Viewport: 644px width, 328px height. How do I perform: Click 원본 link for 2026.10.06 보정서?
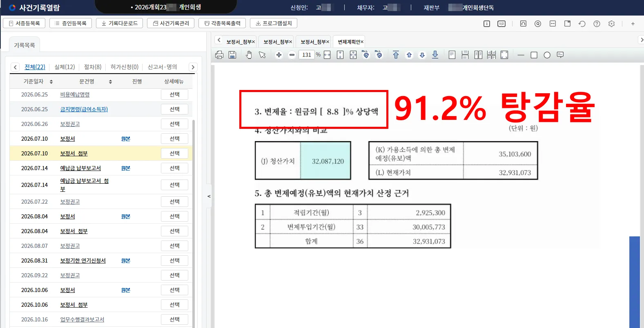coord(126,290)
